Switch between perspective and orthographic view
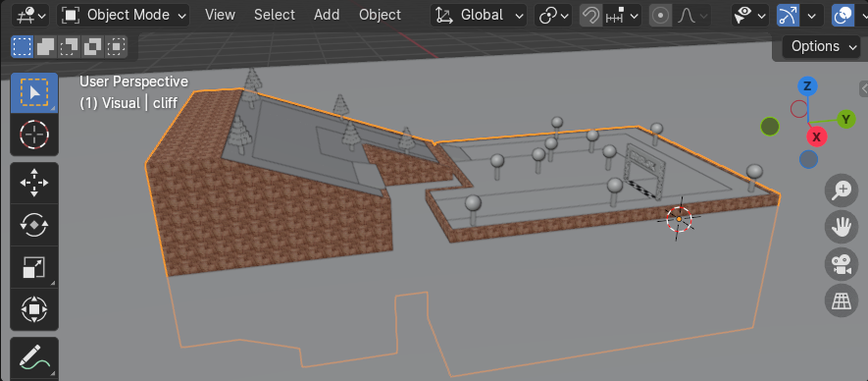 click(x=842, y=301)
